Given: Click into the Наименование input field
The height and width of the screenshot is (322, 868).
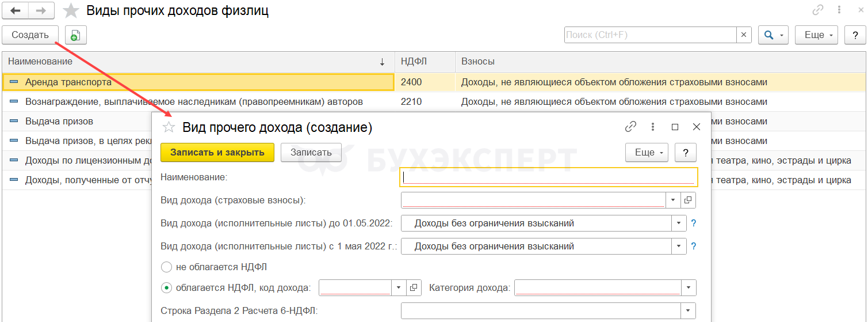Looking at the screenshot, I should pos(548,177).
